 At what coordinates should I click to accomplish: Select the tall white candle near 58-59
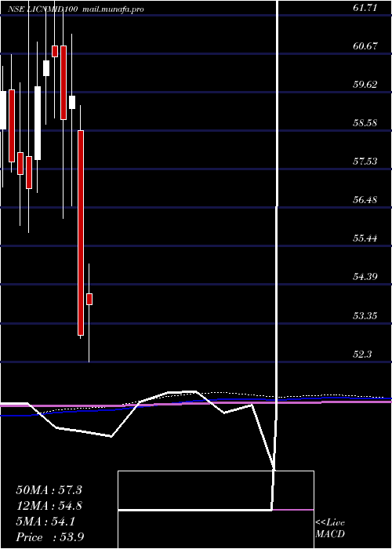point(38,123)
